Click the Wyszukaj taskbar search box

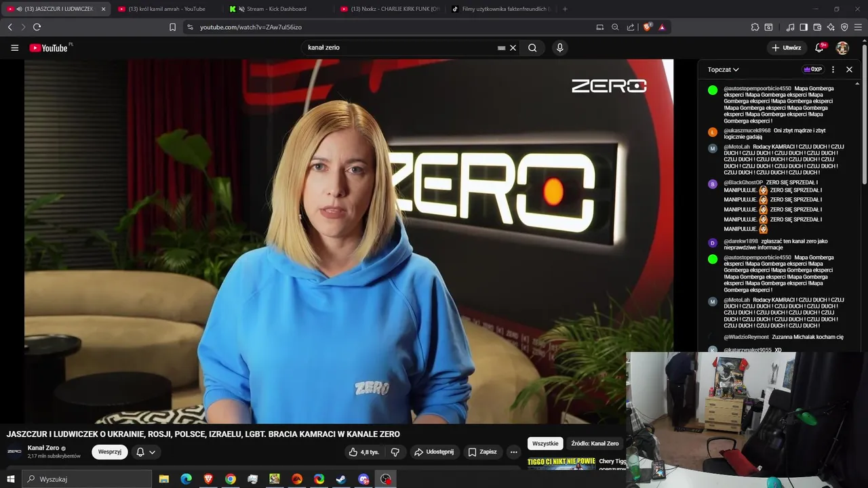pyautogui.click(x=87, y=479)
